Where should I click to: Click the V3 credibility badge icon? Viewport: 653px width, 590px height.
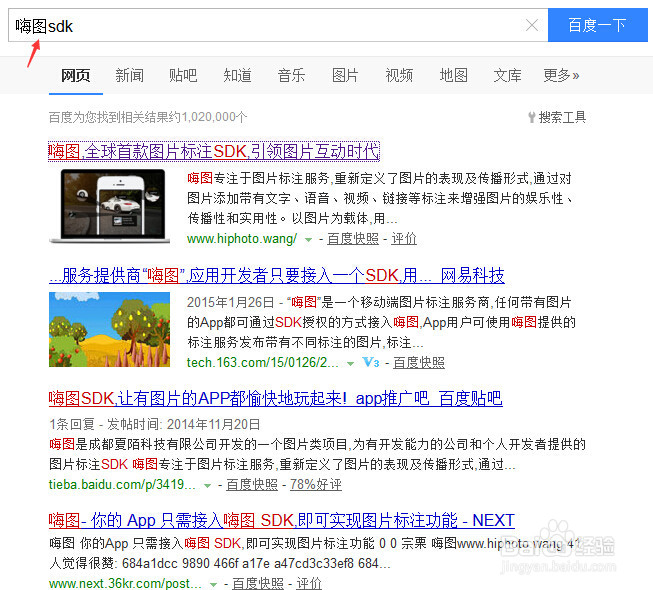tap(370, 362)
